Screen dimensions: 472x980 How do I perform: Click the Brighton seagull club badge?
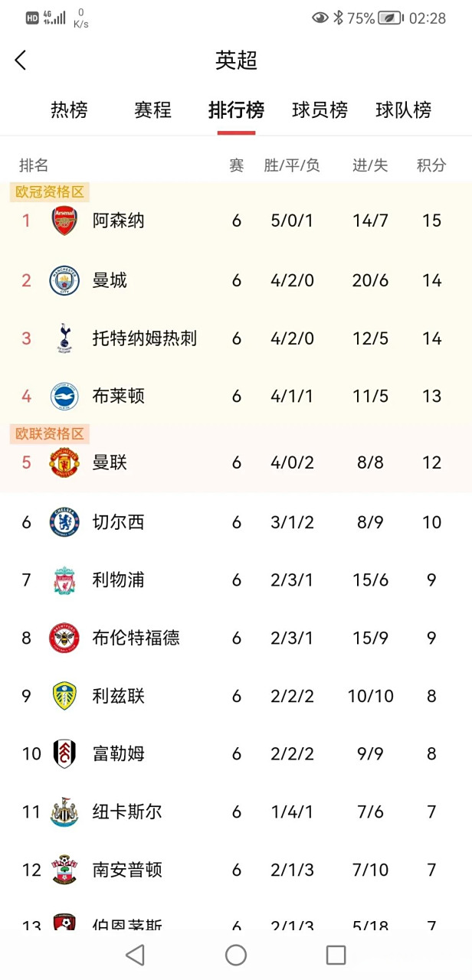(65, 396)
